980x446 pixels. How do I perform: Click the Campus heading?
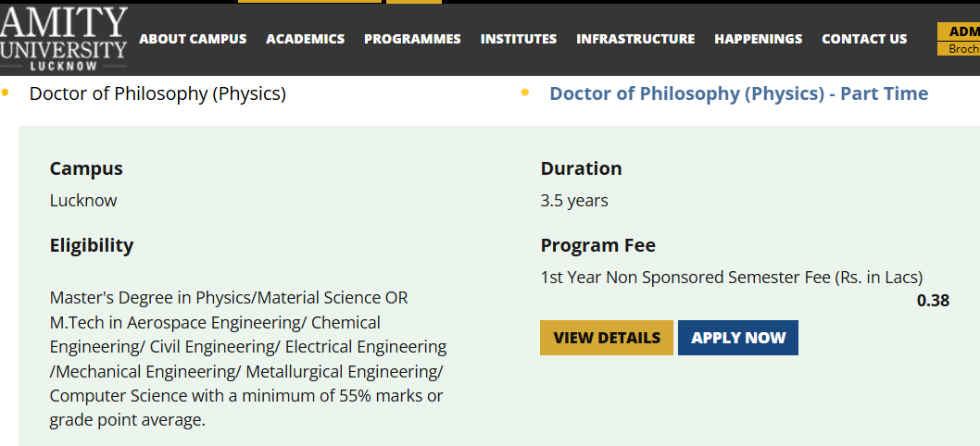pos(86,168)
